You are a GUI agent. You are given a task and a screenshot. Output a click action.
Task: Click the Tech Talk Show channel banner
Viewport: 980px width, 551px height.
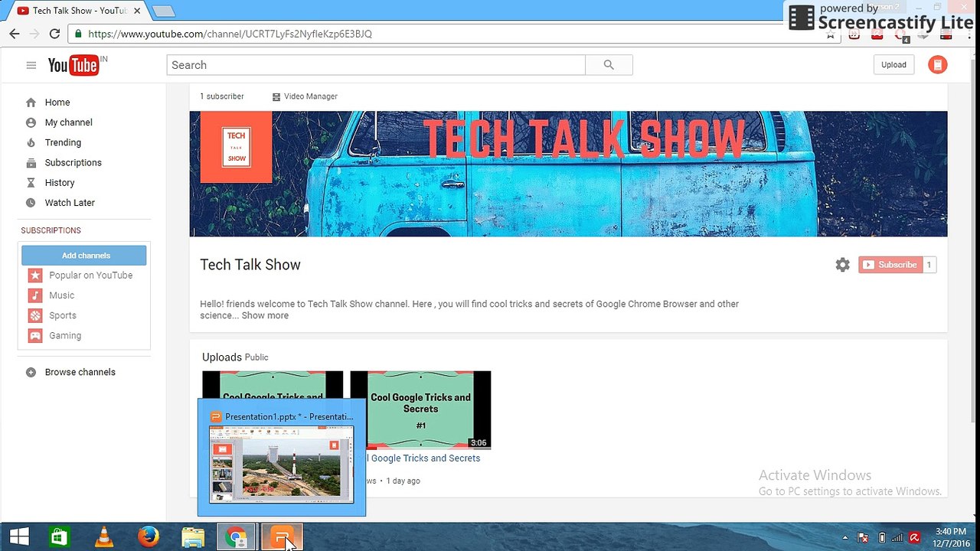click(x=568, y=174)
